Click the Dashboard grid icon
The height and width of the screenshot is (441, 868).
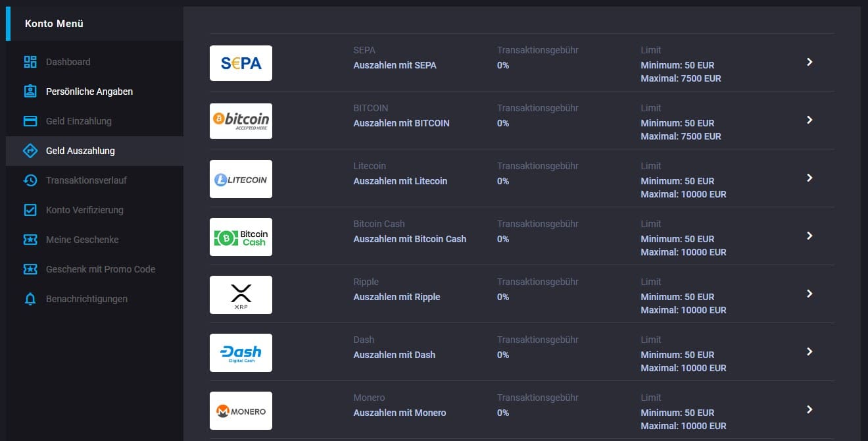(x=30, y=62)
